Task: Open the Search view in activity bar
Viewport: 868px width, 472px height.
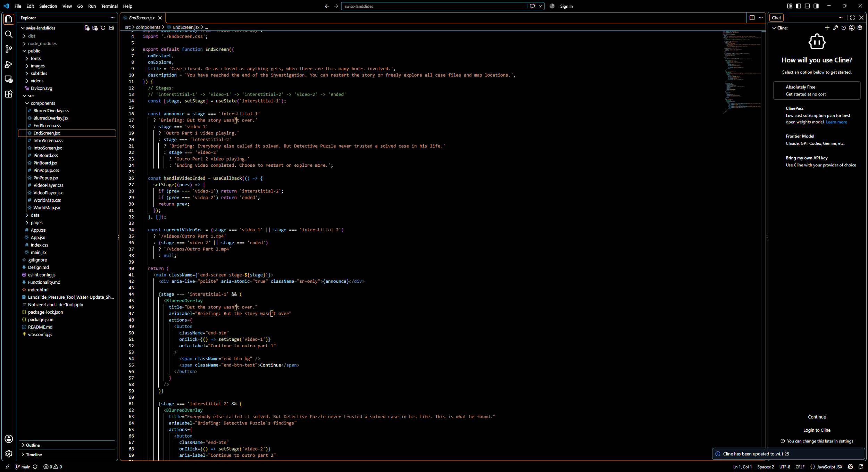Action: pyautogui.click(x=9, y=34)
